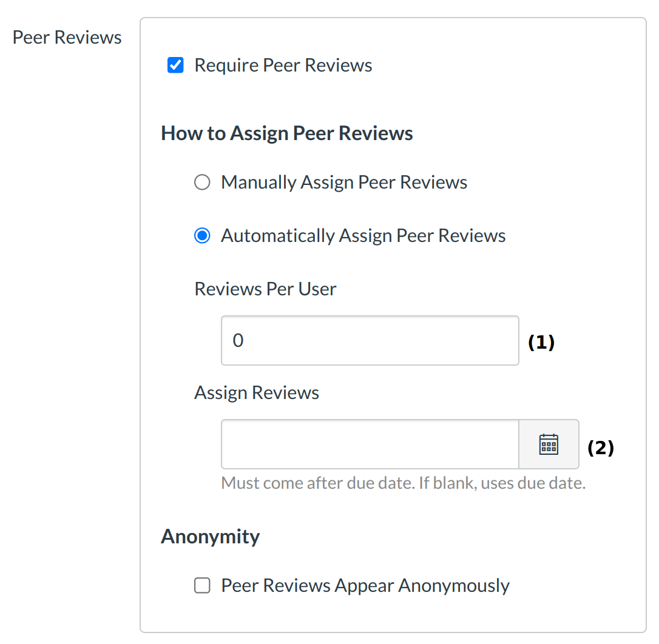Select the Automatically Assign Peer Reviews radio button

pyautogui.click(x=202, y=236)
